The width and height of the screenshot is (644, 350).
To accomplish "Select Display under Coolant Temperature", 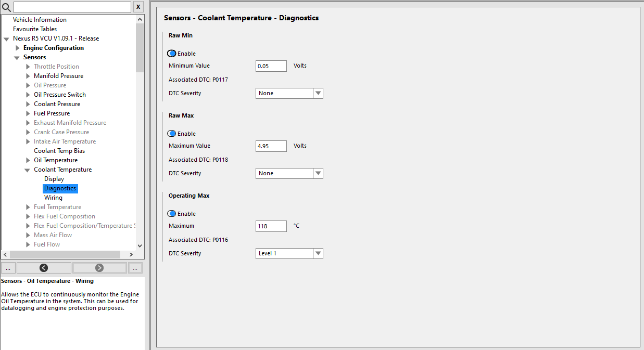I will tap(54, 179).
